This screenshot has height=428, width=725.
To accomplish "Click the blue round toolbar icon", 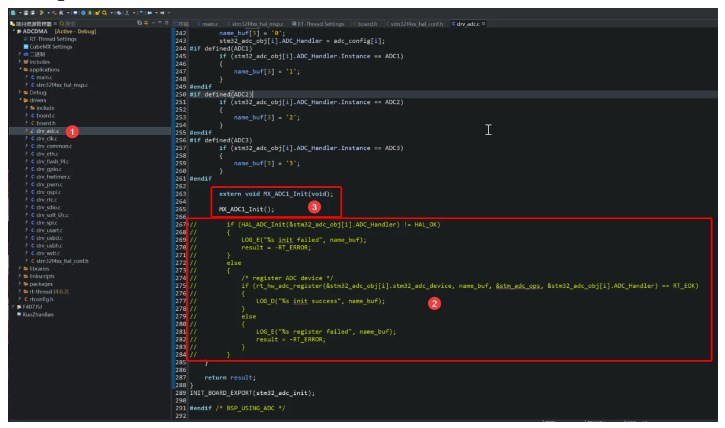I will pyautogui.click(x=83, y=12).
